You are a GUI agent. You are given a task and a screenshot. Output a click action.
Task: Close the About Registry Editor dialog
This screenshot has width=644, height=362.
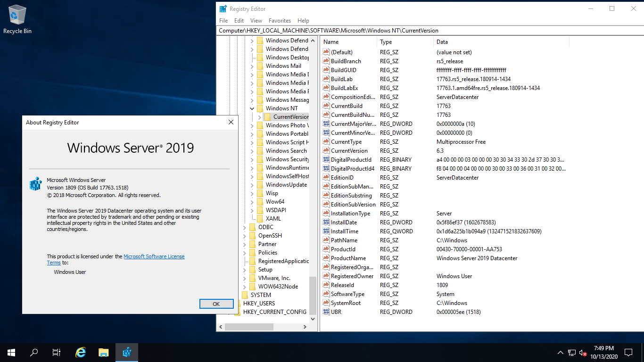point(231,123)
